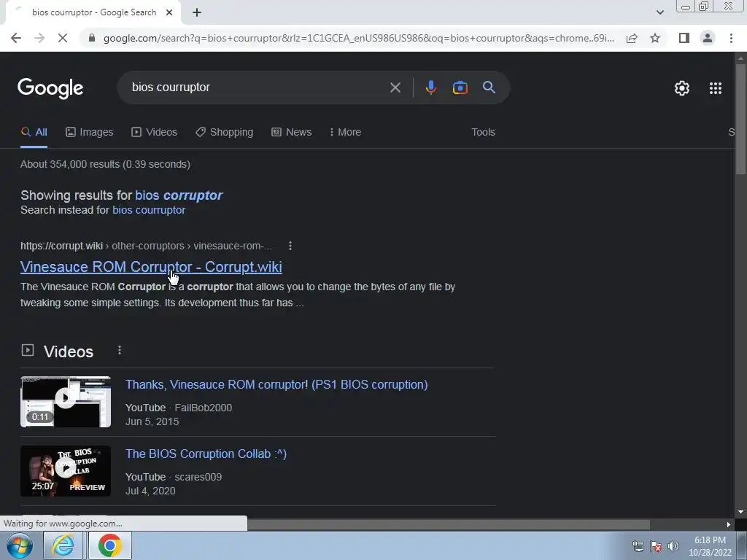Open a new tab with the plus button
This screenshot has width=747, height=560.
197,12
